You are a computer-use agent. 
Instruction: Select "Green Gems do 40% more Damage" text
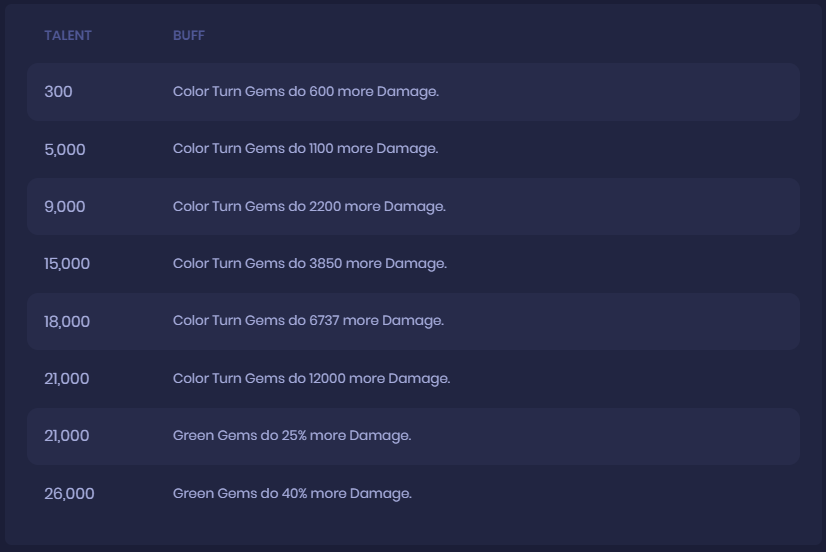292,494
